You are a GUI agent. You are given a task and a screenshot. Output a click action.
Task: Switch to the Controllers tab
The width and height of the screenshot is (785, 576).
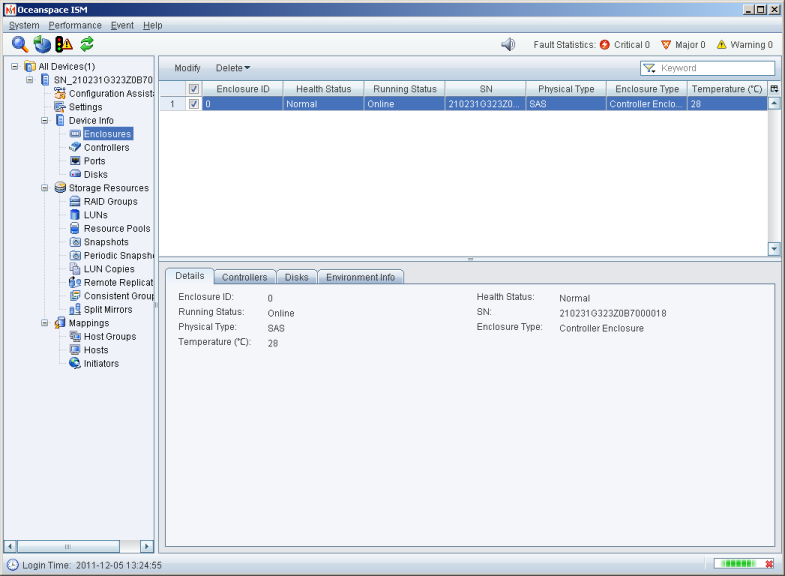pos(244,277)
